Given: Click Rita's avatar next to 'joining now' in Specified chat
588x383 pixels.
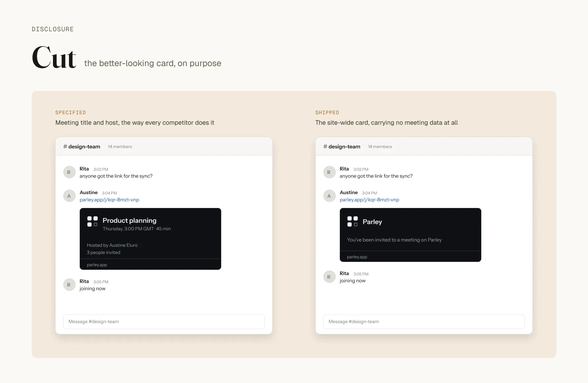Looking at the screenshot, I should (x=69, y=285).
